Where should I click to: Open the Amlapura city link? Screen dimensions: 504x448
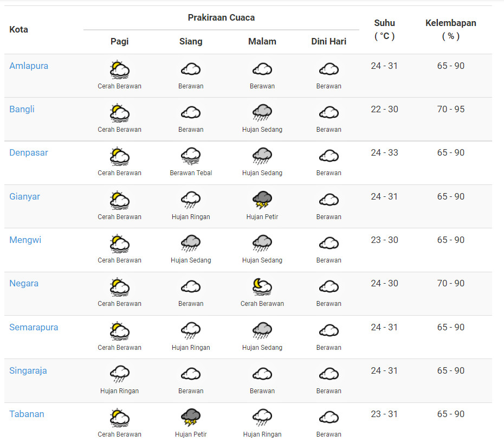click(x=29, y=66)
